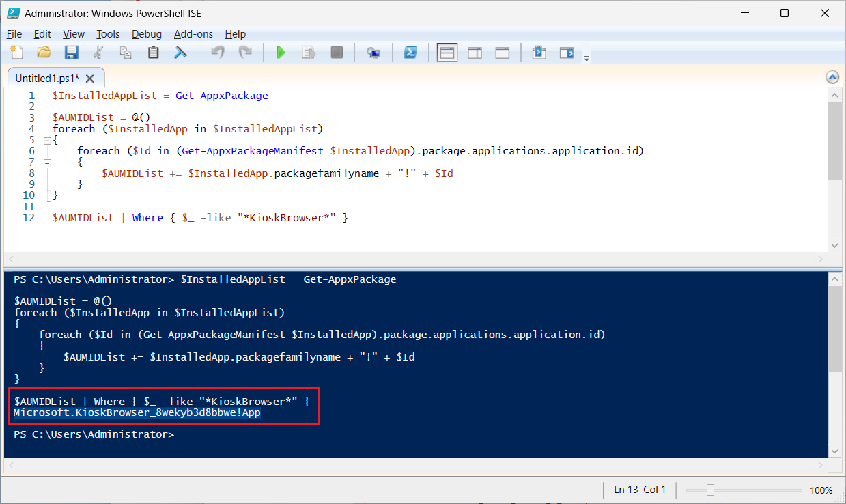Run the script with the green play icon
The image size is (846, 504).
pyautogui.click(x=281, y=53)
